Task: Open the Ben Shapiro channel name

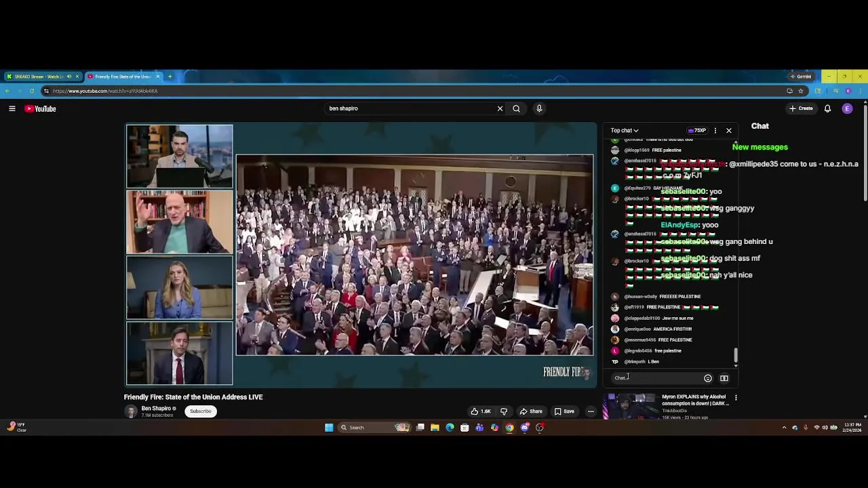Action: point(156,409)
